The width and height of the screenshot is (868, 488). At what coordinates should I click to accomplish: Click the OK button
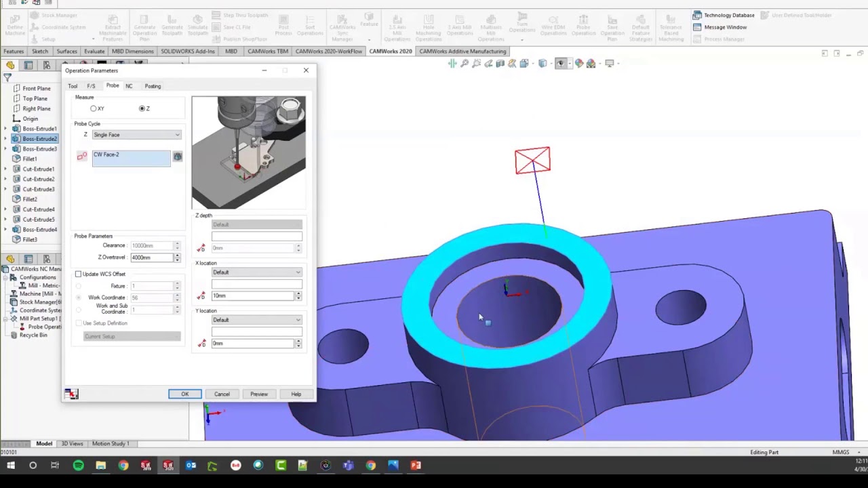point(184,394)
